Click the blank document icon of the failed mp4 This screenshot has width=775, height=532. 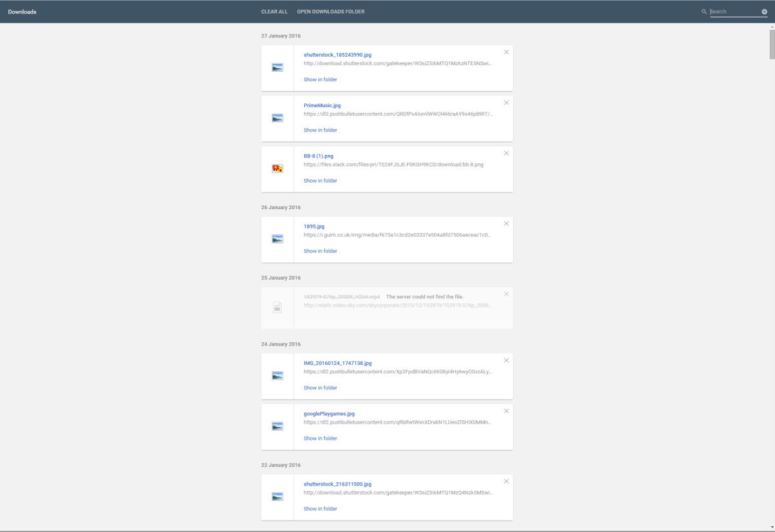[278, 308]
